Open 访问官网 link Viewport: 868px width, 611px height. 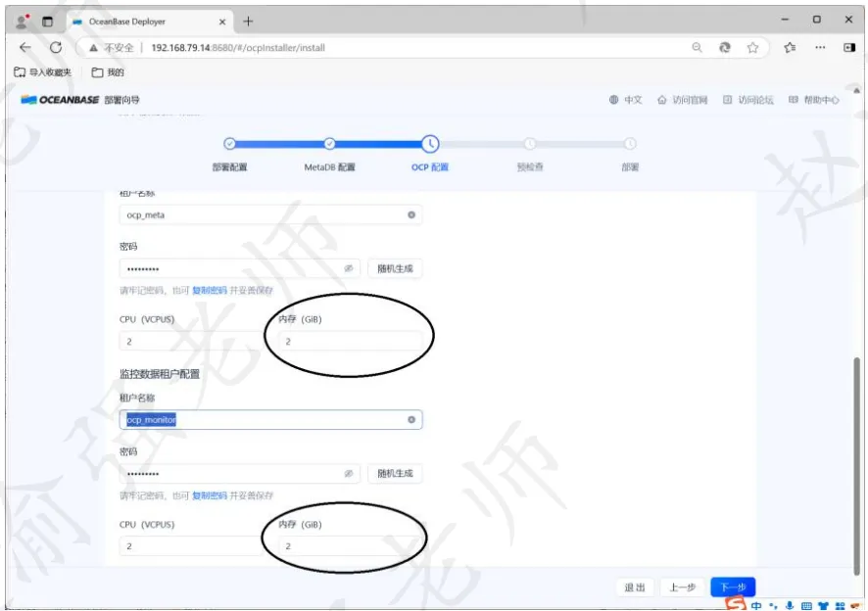click(682, 100)
